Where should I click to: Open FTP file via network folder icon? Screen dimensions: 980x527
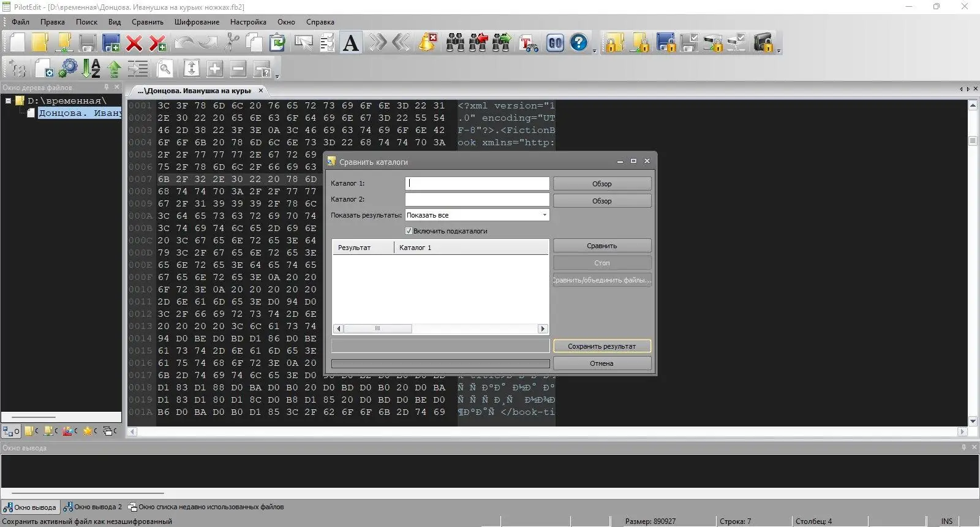pos(64,43)
